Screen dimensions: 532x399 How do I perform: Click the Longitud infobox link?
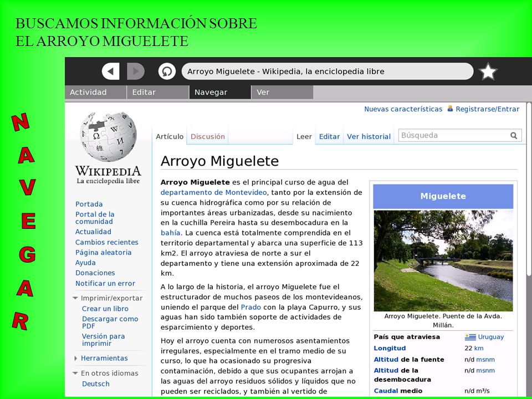tap(390, 348)
